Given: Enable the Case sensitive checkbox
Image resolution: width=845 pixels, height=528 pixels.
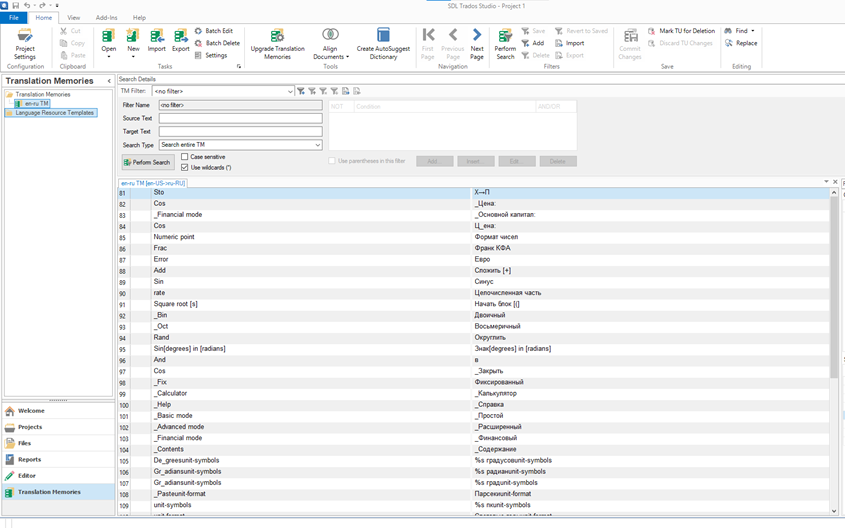Looking at the screenshot, I should click(185, 157).
